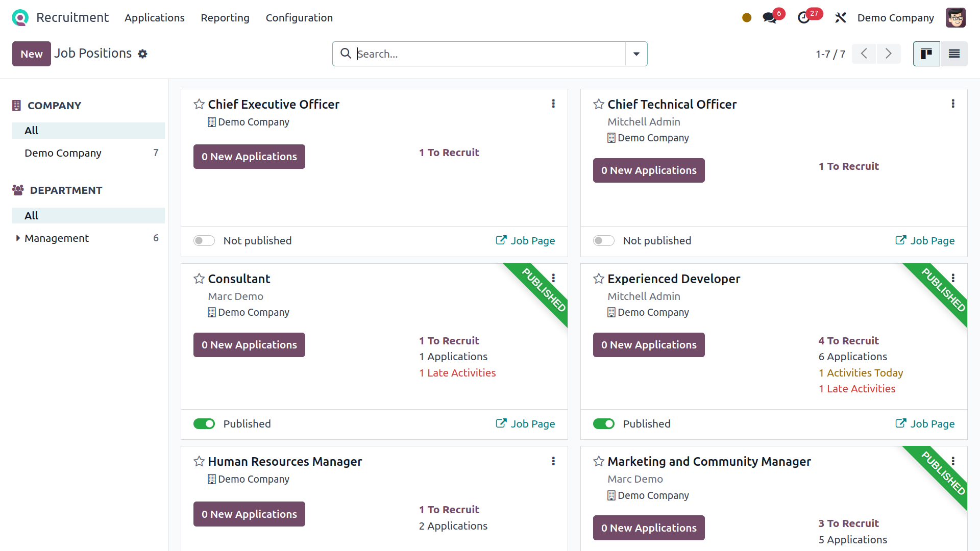
Task: Open the three-dot menu on the Consultant card
Action: pyautogui.click(x=553, y=278)
